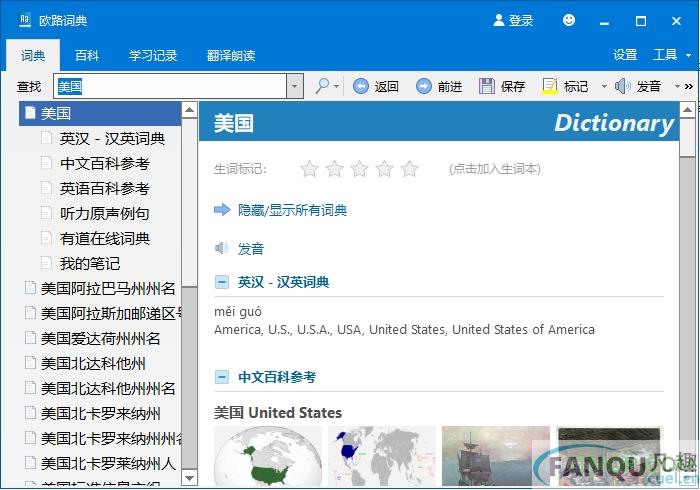Select 美国北卡罗来纳州 entry

point(100,413)
